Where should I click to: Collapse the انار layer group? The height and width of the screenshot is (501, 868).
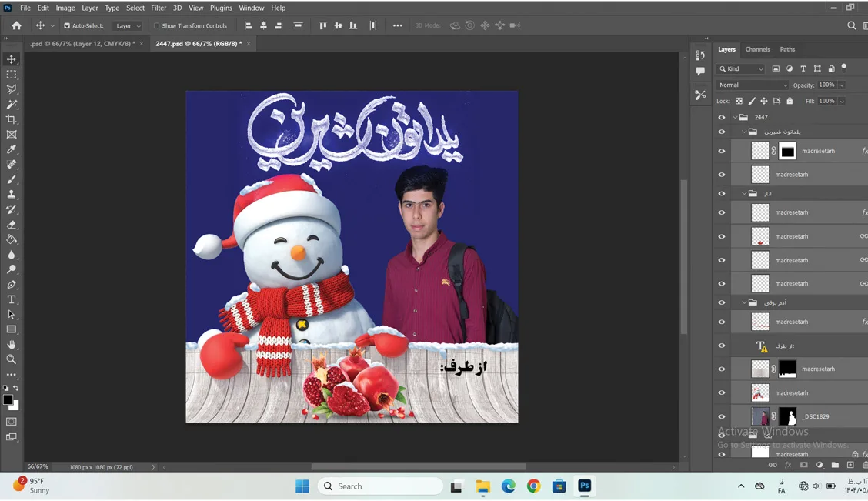click(x=745, y=194)
